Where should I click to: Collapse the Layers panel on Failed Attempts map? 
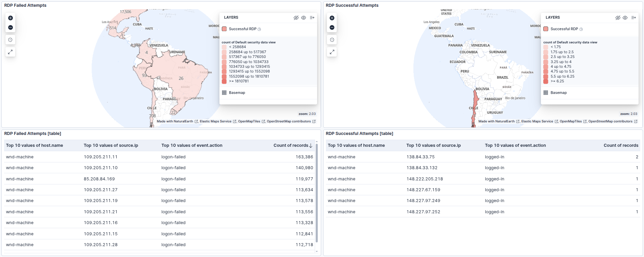[x=312, y=18]
